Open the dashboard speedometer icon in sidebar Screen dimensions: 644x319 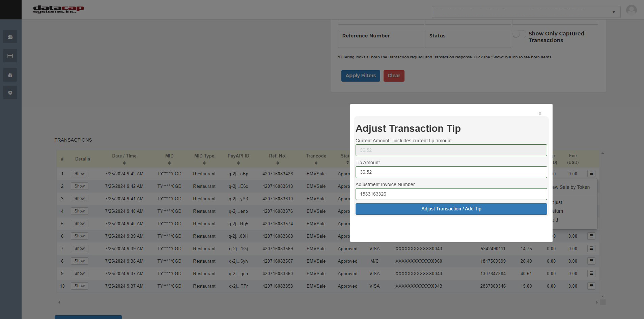10,36
